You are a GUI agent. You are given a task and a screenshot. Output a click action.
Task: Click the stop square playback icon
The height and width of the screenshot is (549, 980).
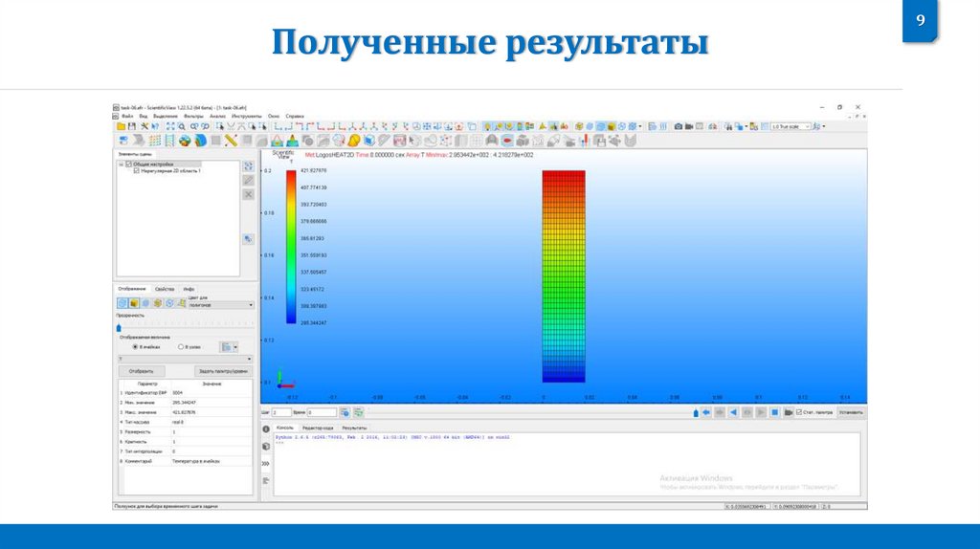pyautogui.click(x=774, y=412)
